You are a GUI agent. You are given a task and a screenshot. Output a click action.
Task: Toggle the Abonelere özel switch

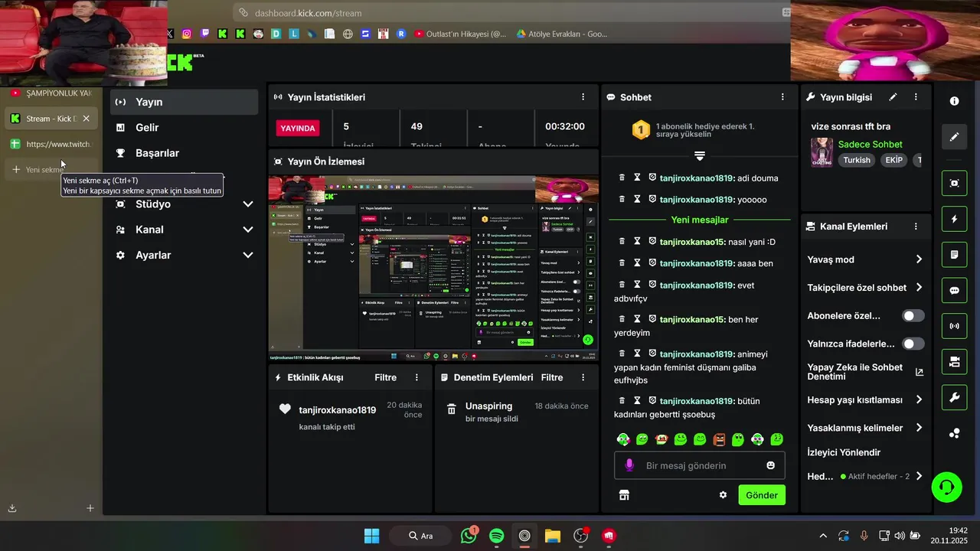[913, 315]
